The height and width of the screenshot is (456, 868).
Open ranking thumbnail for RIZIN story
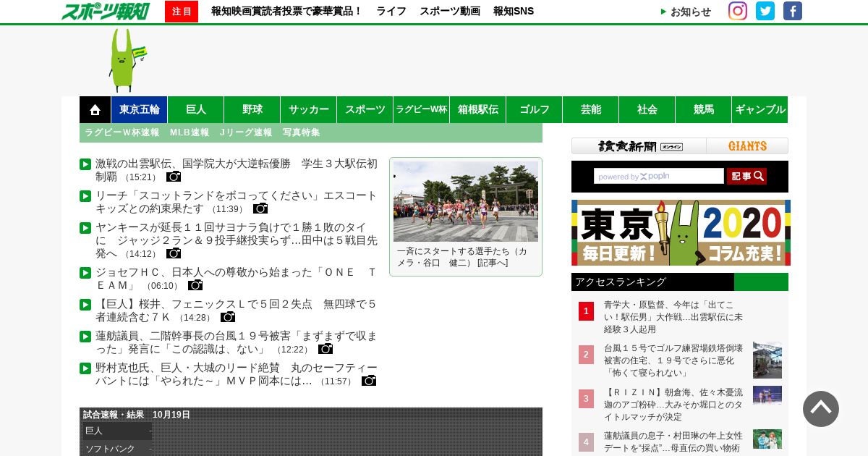[x=767, y=395]
